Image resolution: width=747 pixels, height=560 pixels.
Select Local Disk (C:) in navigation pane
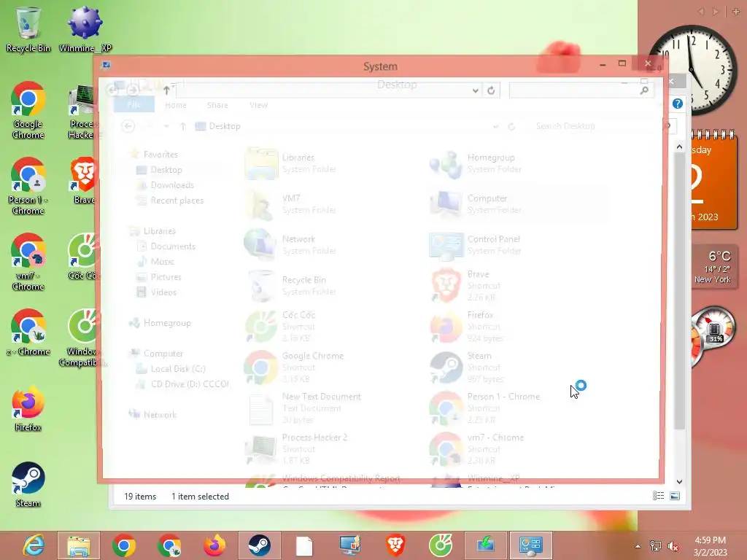tap(178, 368)
